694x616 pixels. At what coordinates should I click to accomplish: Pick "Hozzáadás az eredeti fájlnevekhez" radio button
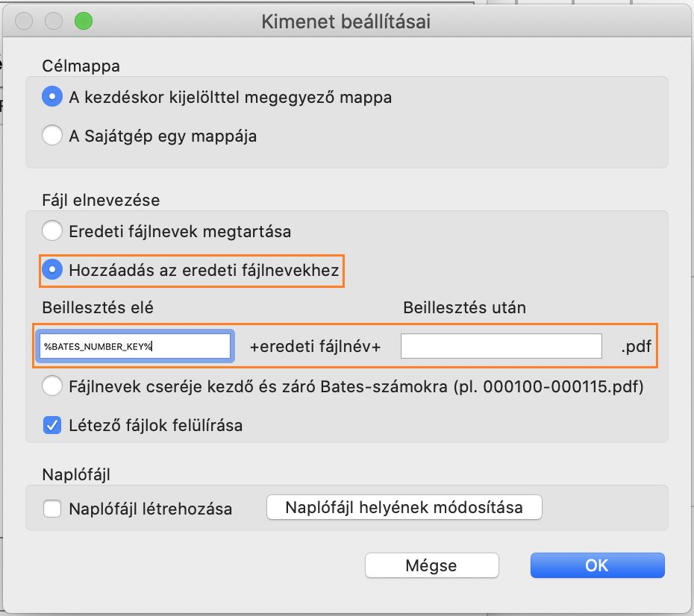51,271
